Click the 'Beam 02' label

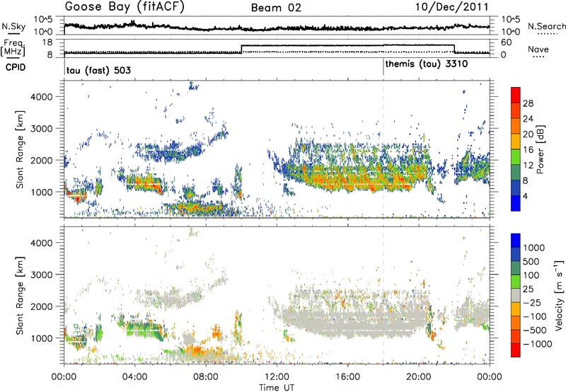(276, 8)
